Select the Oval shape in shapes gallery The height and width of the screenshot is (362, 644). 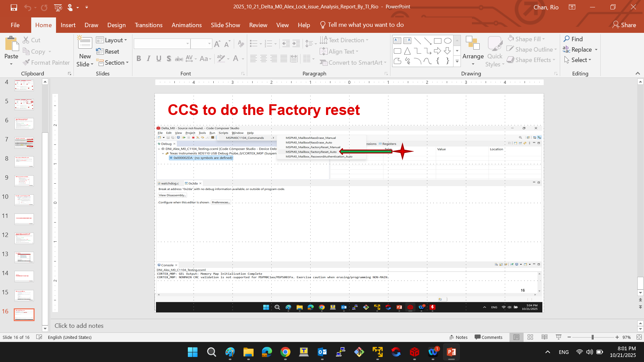pos(447,41)
